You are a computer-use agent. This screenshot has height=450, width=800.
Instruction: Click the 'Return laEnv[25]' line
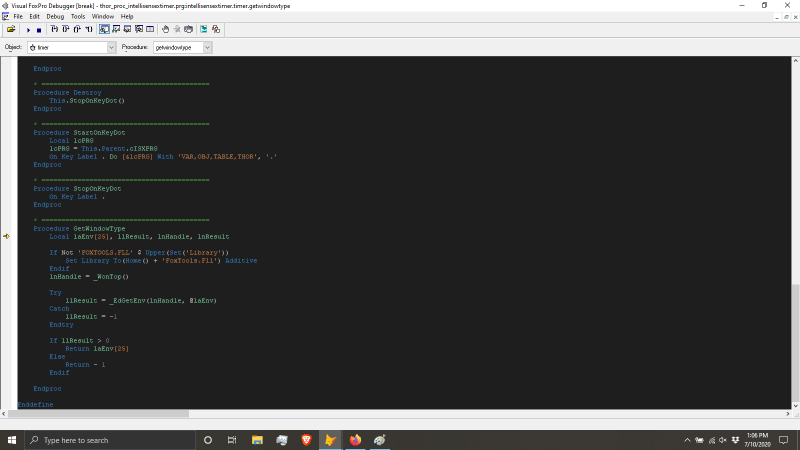[x=97, y=348]
